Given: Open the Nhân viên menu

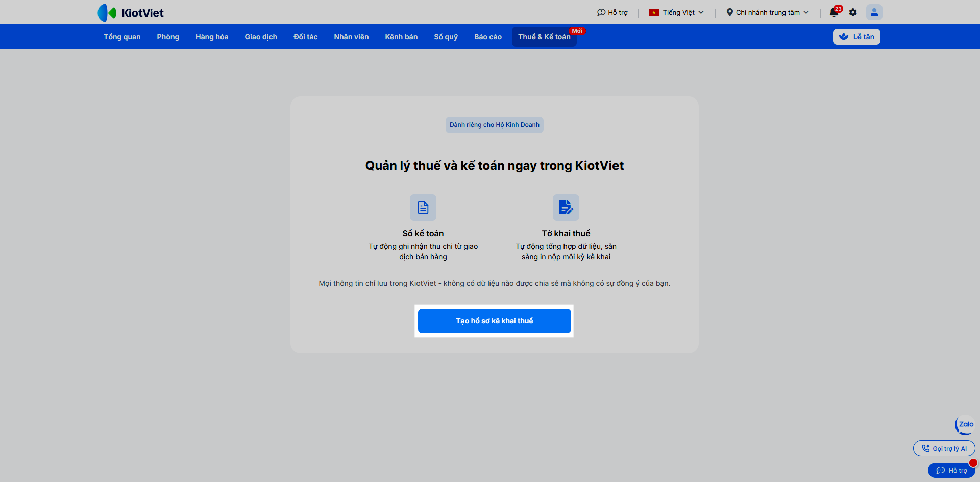Looking at the screenshot, I should pyautogui.click(x=351, y=37).
